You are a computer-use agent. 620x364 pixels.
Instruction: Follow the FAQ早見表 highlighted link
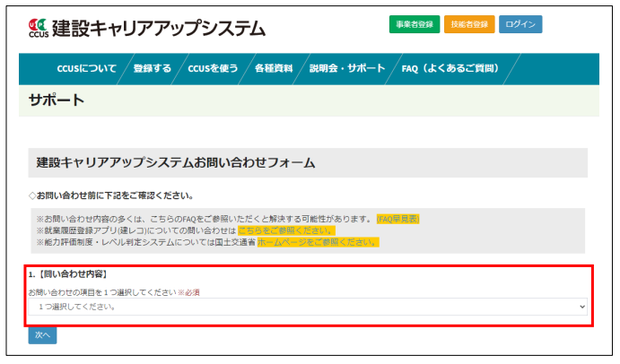[397, 219]
